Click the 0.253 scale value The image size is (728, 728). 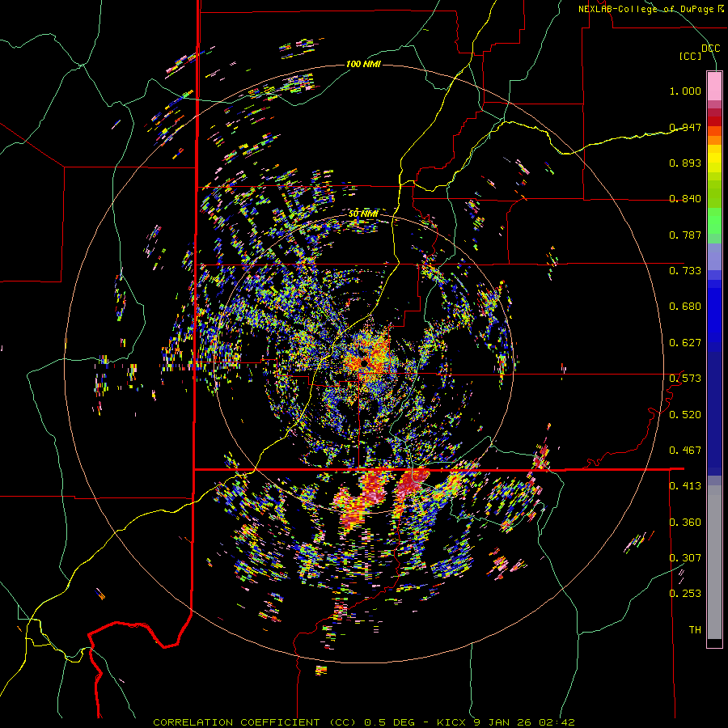pyautogui.click(x=685, y=594)
